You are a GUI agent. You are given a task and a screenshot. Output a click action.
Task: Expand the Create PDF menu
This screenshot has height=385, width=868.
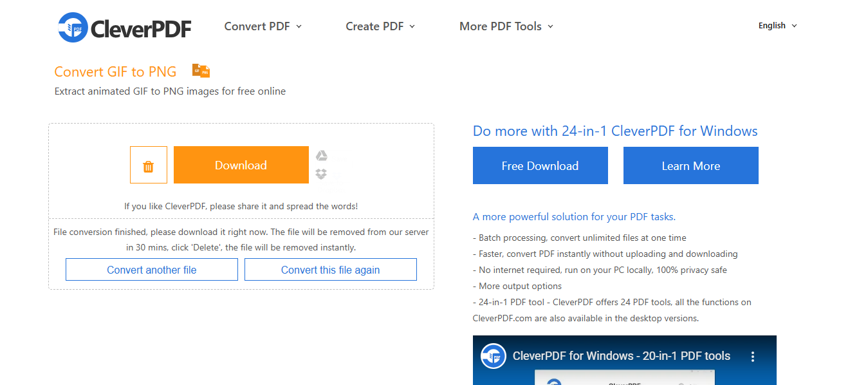point(380,26)
